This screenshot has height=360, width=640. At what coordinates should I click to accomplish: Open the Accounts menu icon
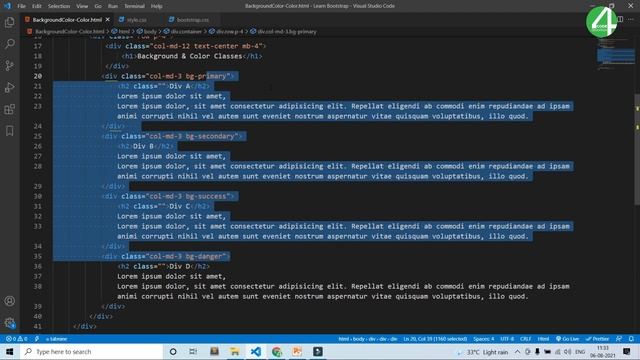[9, 301]
